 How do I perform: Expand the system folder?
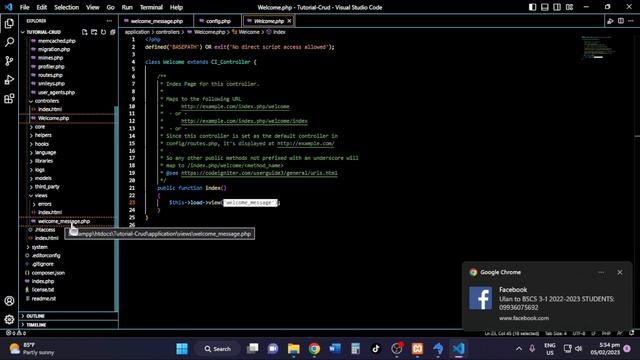pos(39,247)
